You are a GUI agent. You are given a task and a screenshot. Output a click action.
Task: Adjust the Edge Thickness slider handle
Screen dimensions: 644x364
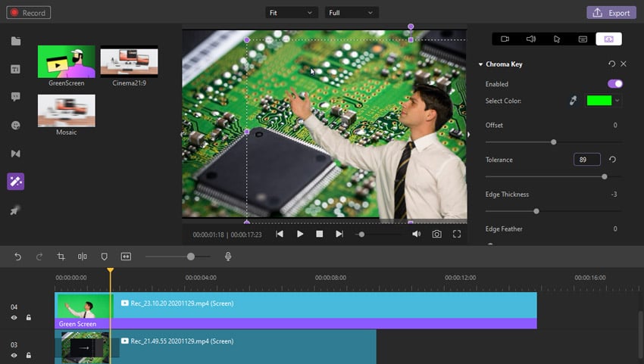pos(536,211)
